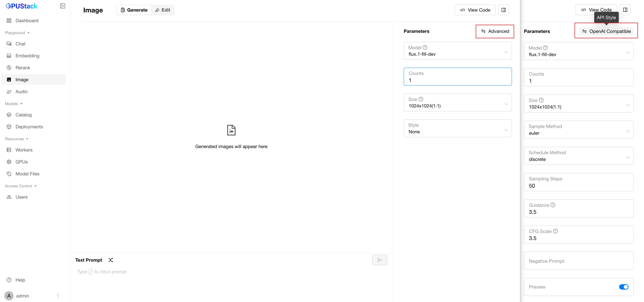Switch to OpenAI Compatible API style

tap(606, 31)
